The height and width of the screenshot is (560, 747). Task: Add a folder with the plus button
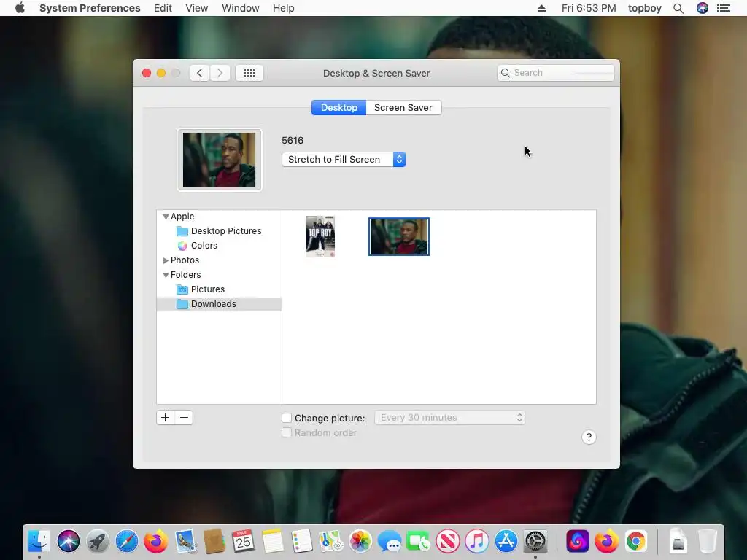[166, 418]
